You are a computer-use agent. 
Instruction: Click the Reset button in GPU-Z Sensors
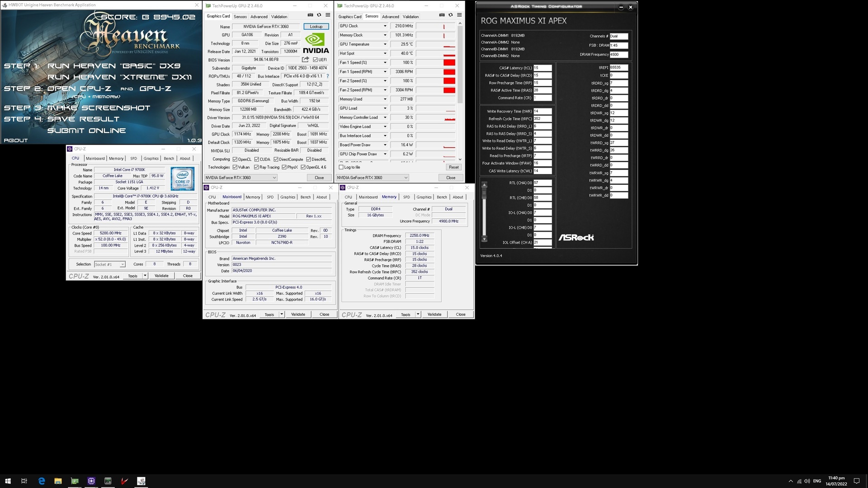[x=453, y=167]
